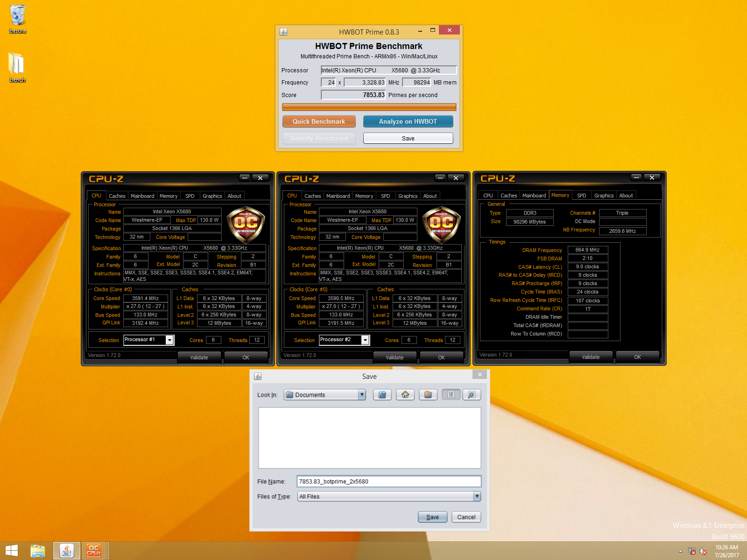Click the File Name input field
The image size is (747, 560).
click(x=389, y=482)
